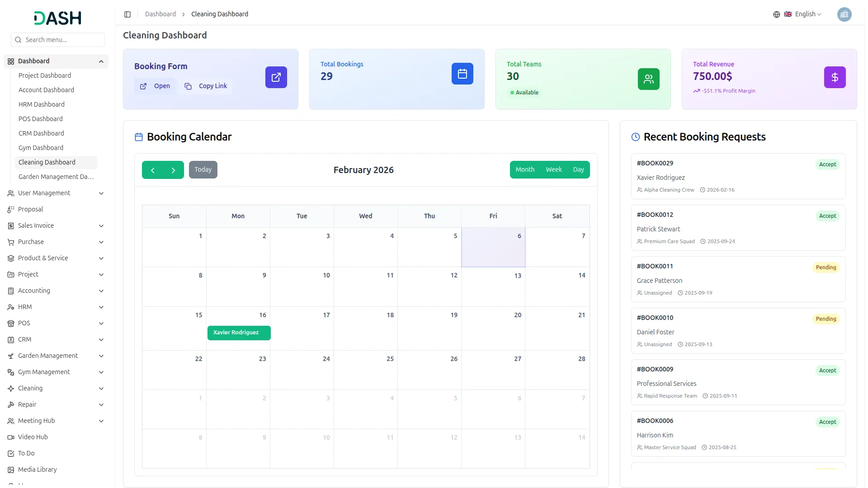Expand the Garden Management sidebar menu
Viewport: 868px width, 488px height.
(48, 356)
